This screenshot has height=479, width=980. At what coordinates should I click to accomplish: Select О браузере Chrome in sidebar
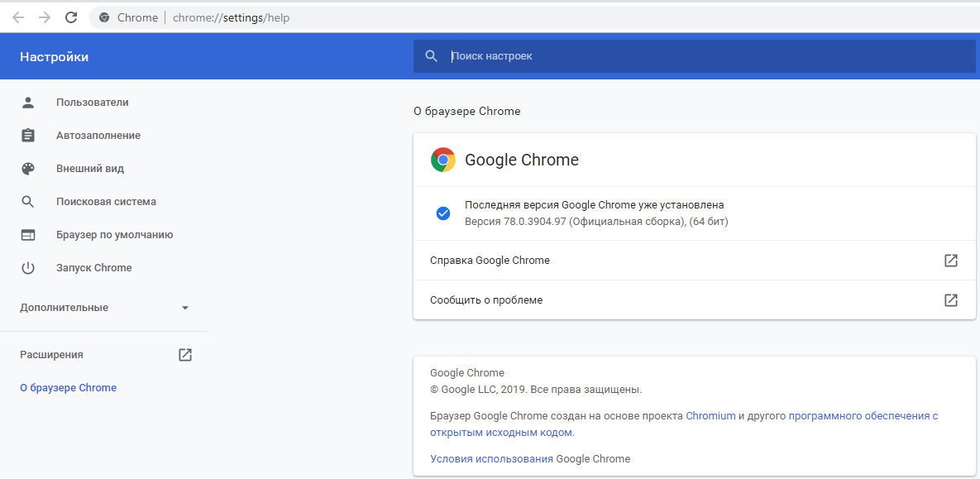click(x=68, y=388)
